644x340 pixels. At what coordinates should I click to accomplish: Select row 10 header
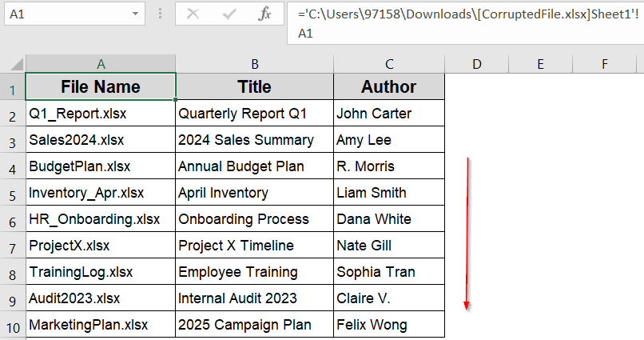(x=13, y=324)
